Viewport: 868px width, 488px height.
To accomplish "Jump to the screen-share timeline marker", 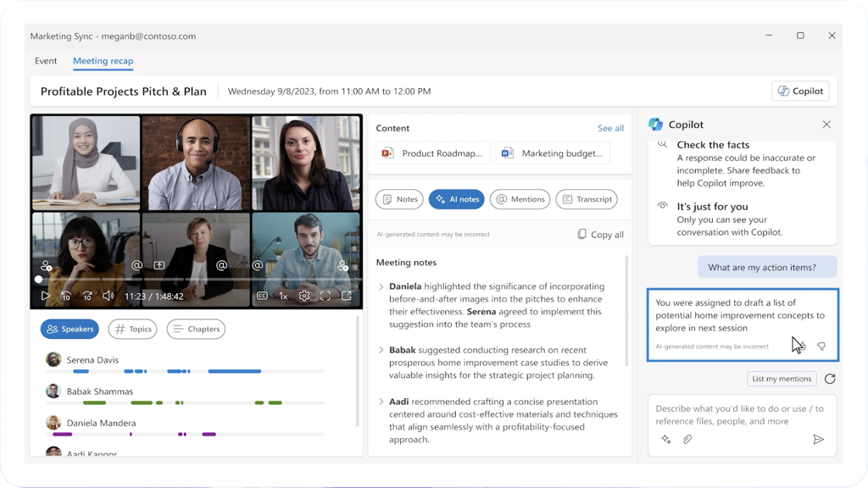I will (x=159, y=265).
